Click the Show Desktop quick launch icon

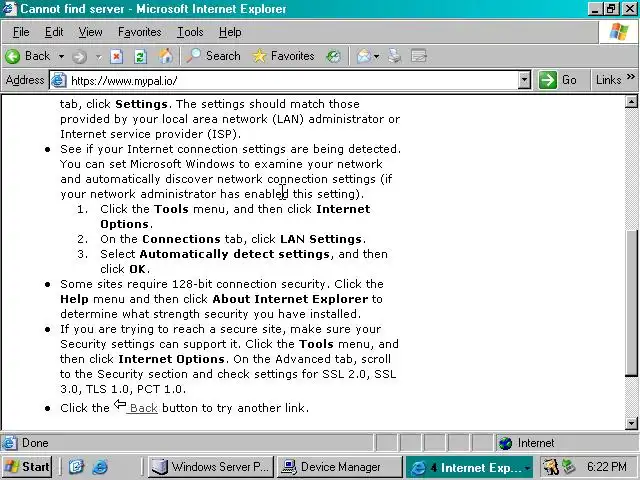(76, 467)
